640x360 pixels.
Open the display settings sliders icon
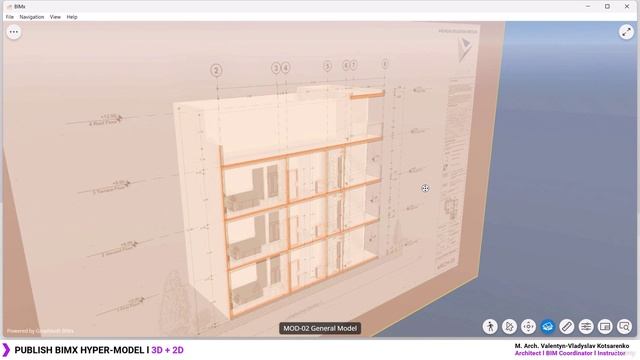click(586, 327)
